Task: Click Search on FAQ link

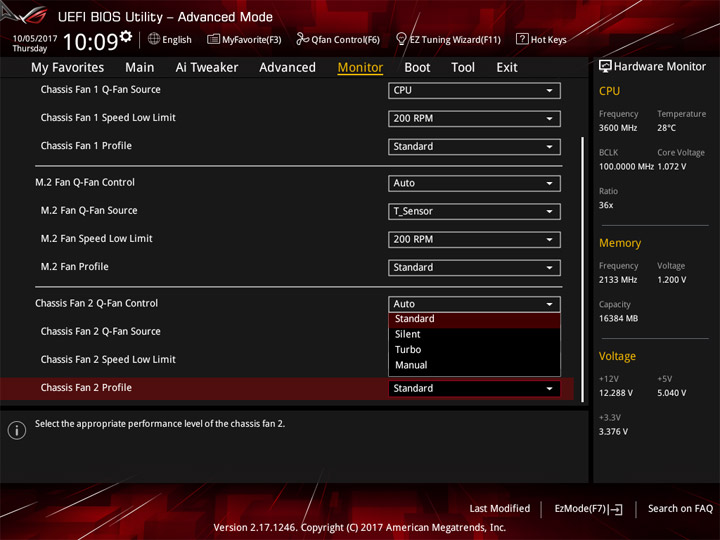Action: coord(681,509)
